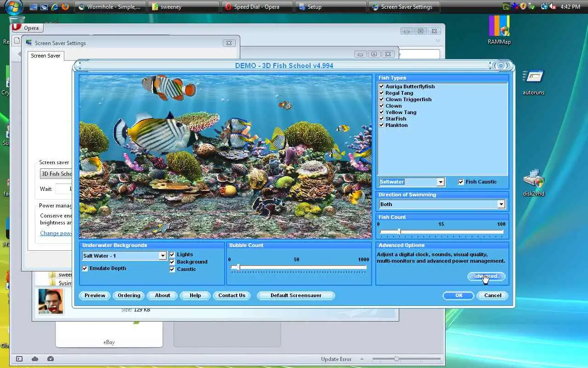Uncheck the Clown fish type

coord(381,106)
